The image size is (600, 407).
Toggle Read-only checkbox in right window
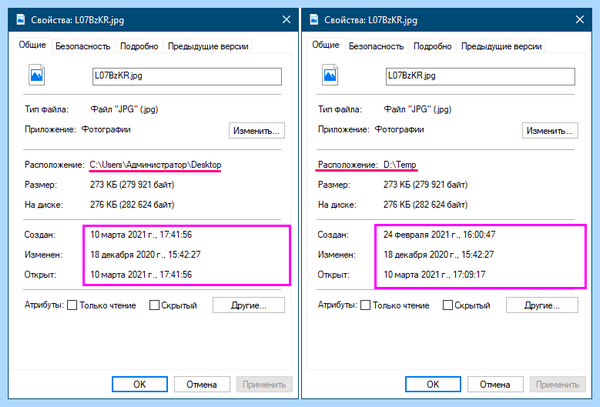(365, 305)
